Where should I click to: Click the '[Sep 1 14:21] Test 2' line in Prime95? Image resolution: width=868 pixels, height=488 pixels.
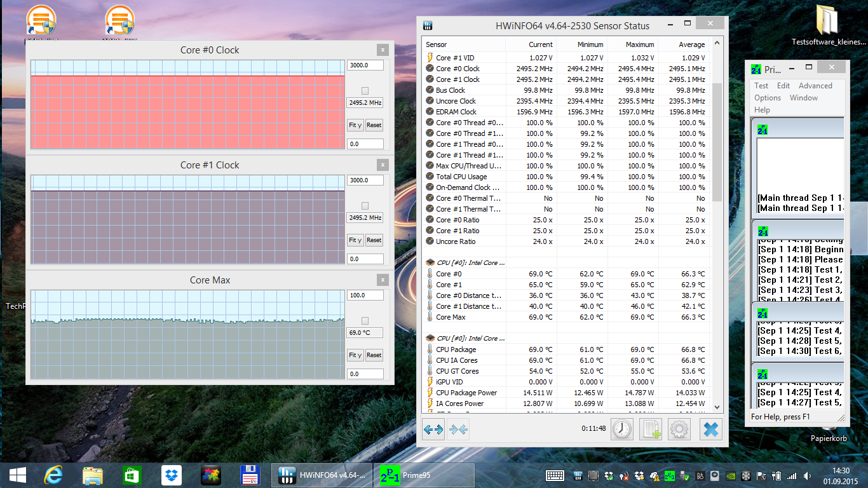(801, 280)
